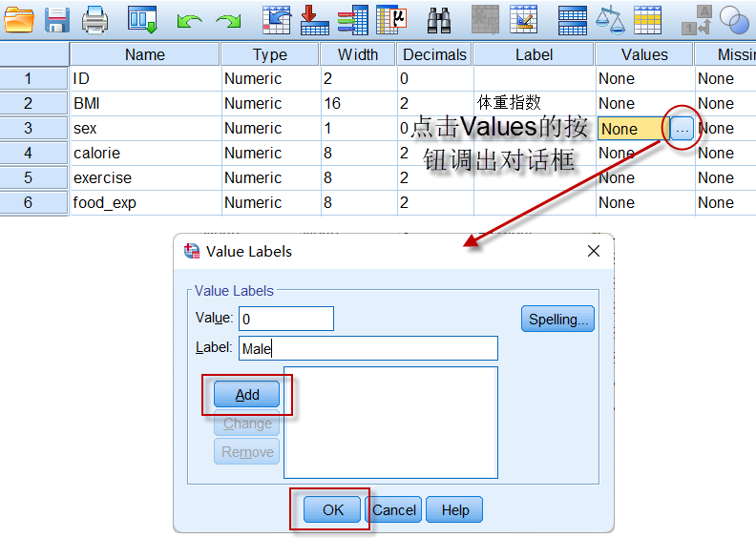Close the Value Labels dialog with X
This screenshot has width=756, height=538.
coord(593,251)
